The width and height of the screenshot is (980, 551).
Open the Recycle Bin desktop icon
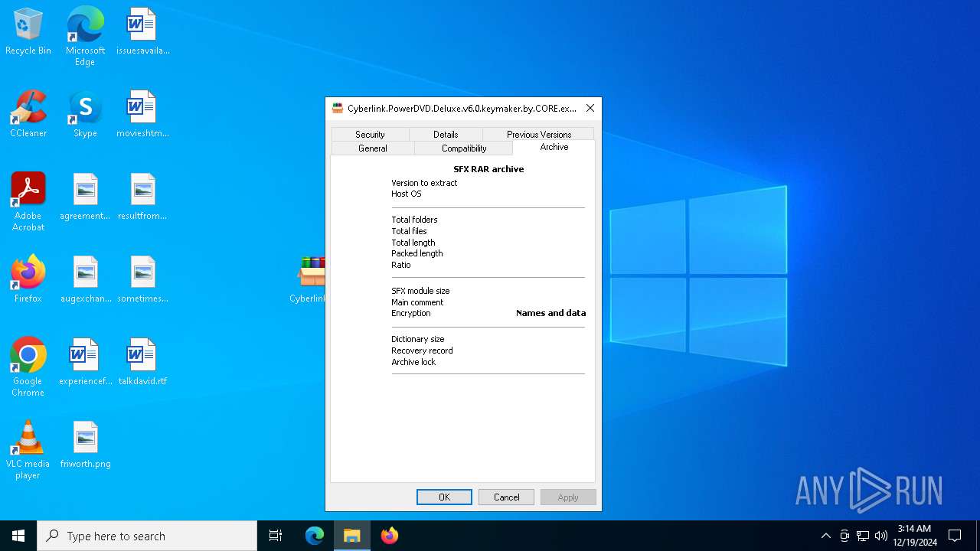click(x=28, y=32)
